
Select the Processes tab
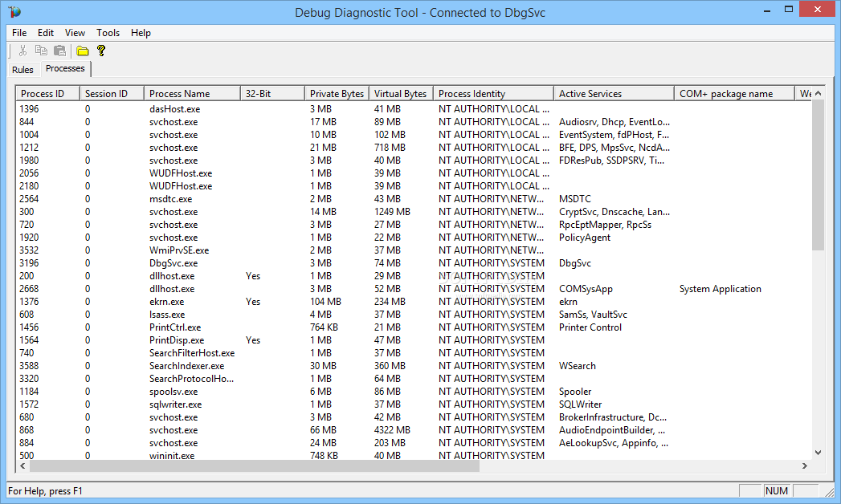click(x=65, y=68)
